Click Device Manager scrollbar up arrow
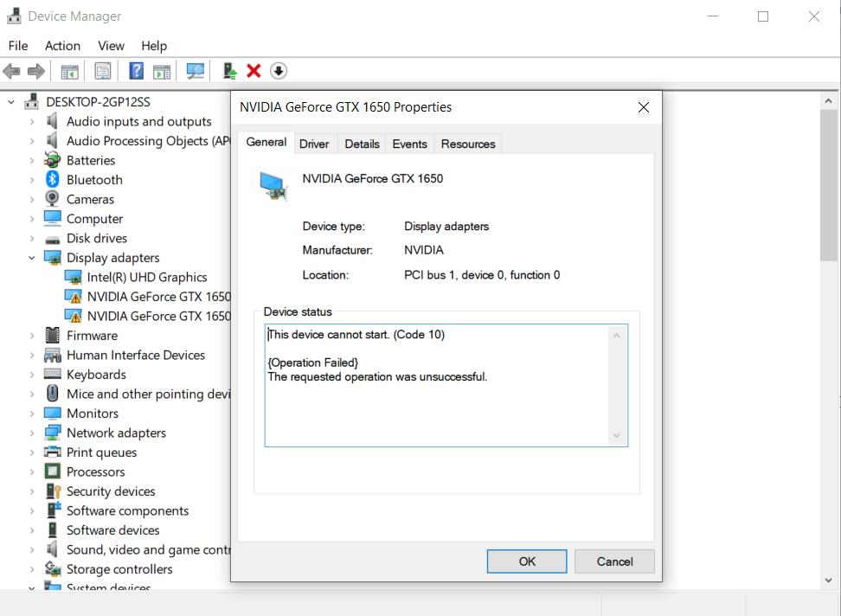841x616 pixels. coord(829,100)
